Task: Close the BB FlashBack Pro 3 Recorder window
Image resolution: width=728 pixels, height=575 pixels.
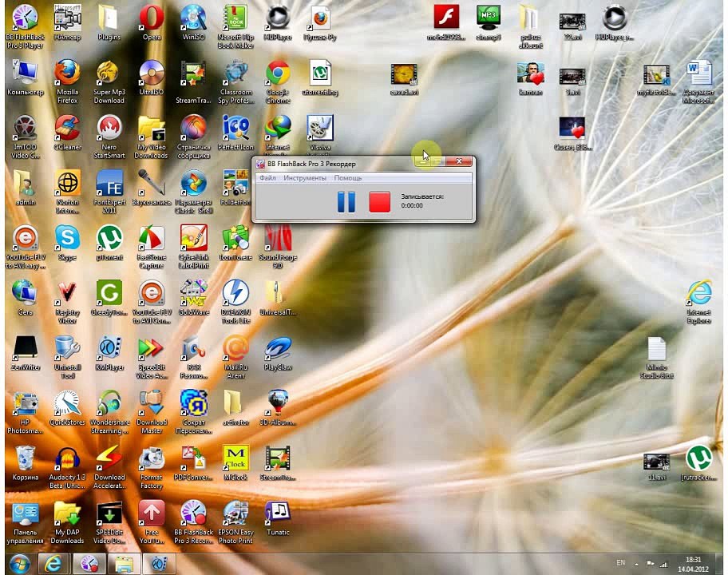Action: [459, 161]
